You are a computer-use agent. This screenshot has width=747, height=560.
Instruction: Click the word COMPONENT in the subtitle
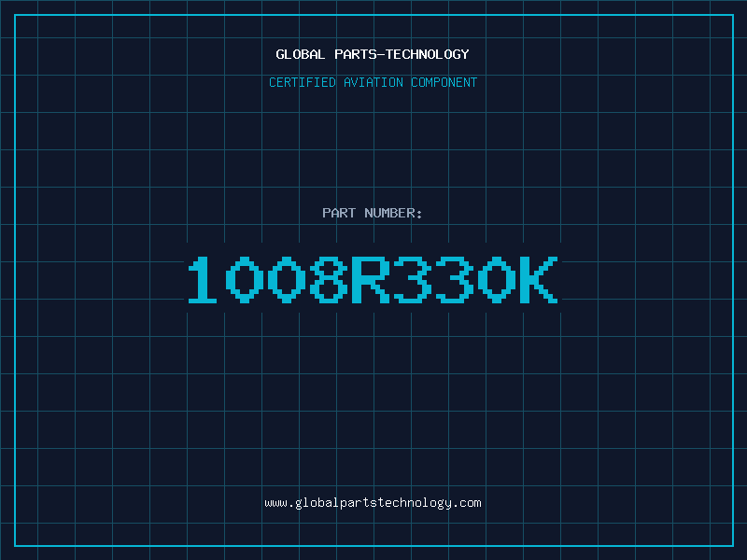pos(444,82)
